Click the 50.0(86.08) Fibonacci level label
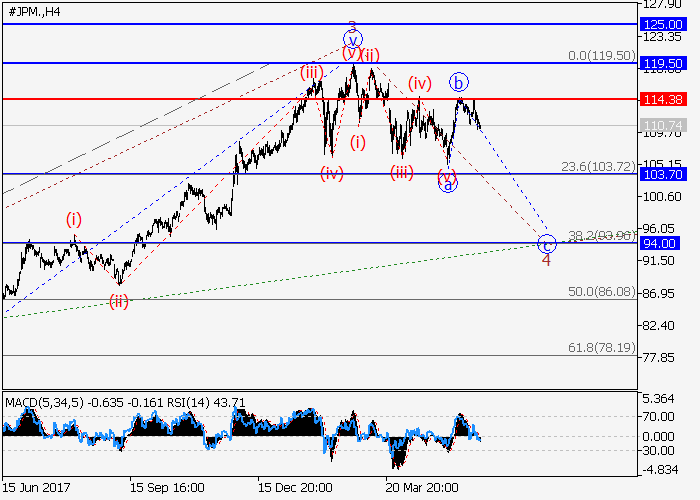 click(x=601, y=291)
